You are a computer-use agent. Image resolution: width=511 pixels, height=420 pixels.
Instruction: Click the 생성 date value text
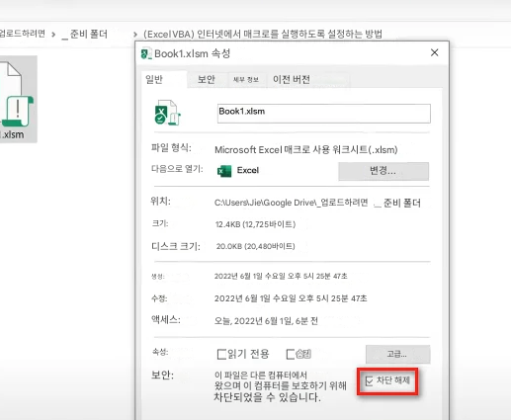(x=281, y=276)
